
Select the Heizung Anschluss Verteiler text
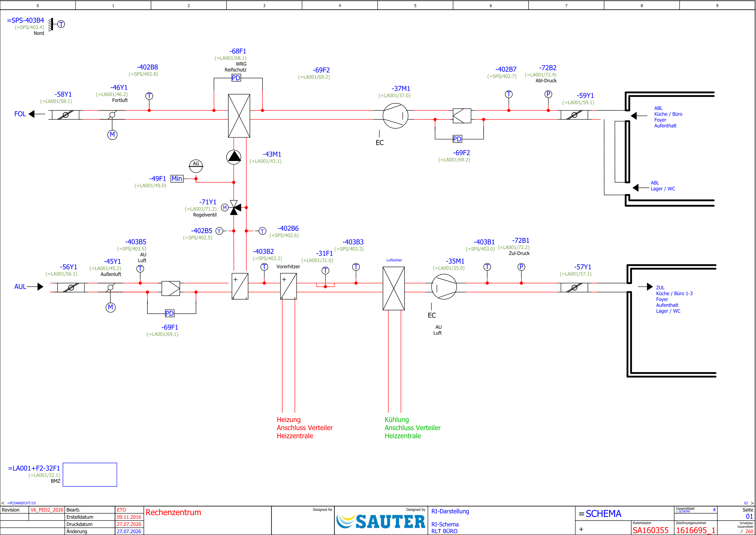[305, 428]
